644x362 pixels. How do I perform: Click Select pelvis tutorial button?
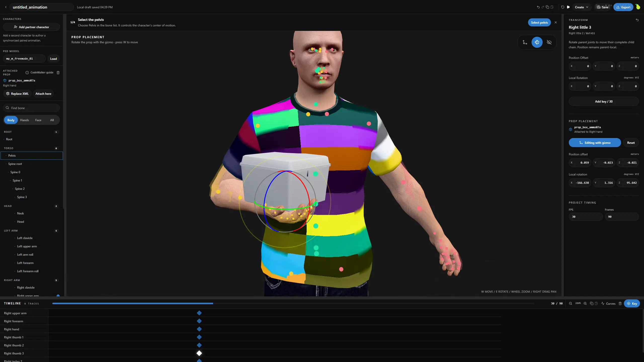point(539,22)
